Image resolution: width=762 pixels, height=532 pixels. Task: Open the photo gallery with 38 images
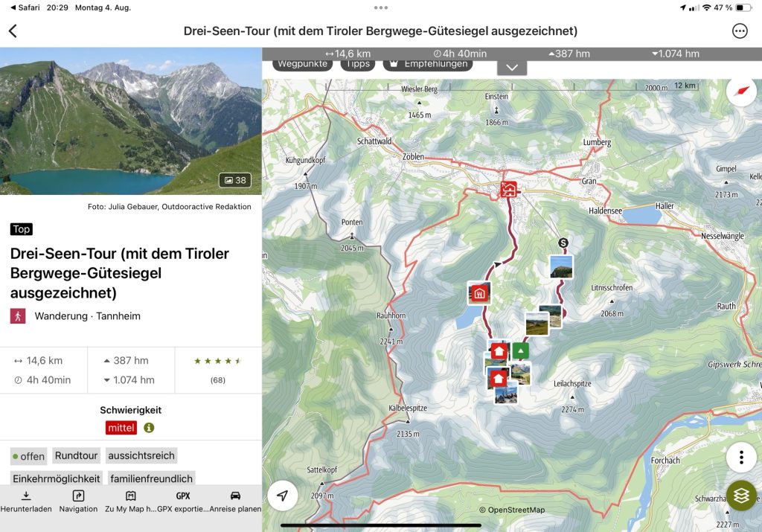point(235,180)
